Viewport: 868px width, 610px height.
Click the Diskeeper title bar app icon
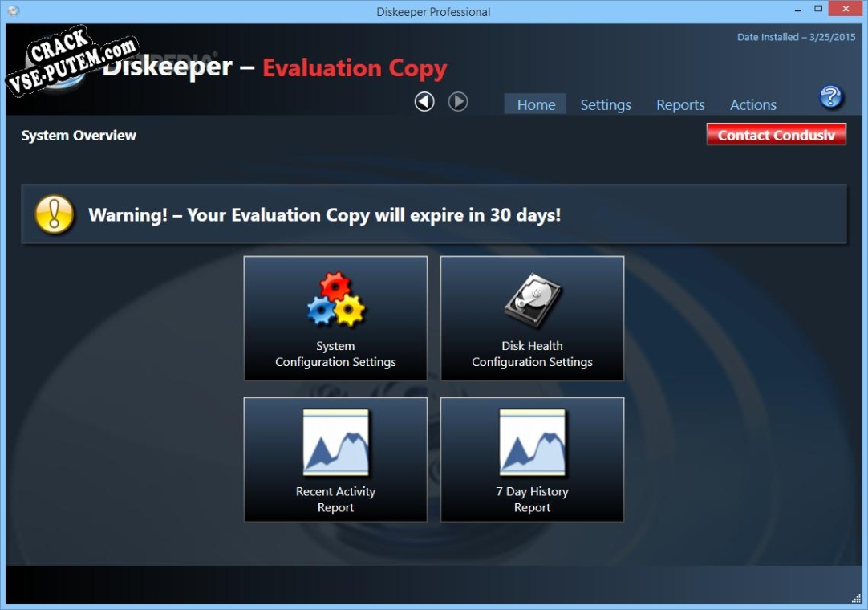tap(14, 11)
